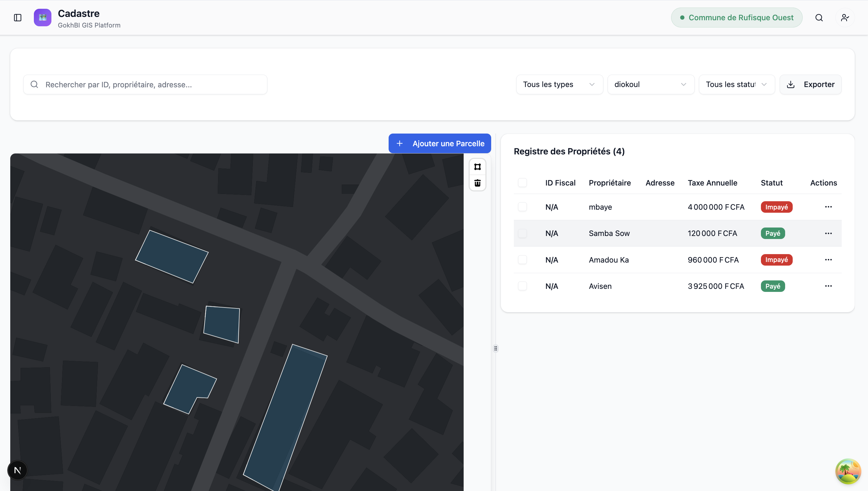Open the actions menu for Avisen's row
868x491 pixels.
828,286
